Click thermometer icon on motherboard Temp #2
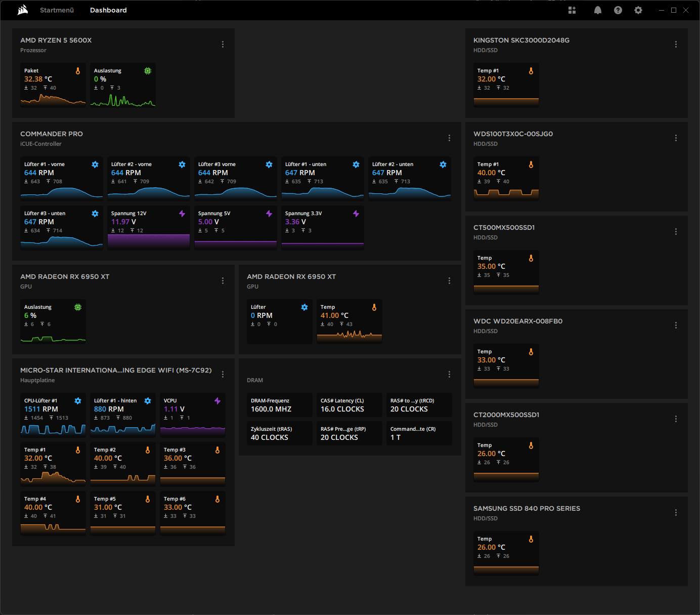The width and height of the screenshot is (700, 615). [148, 450]
